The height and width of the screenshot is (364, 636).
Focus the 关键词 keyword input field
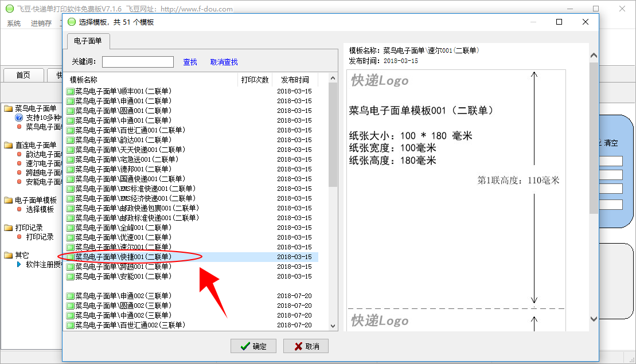point(138,61)
